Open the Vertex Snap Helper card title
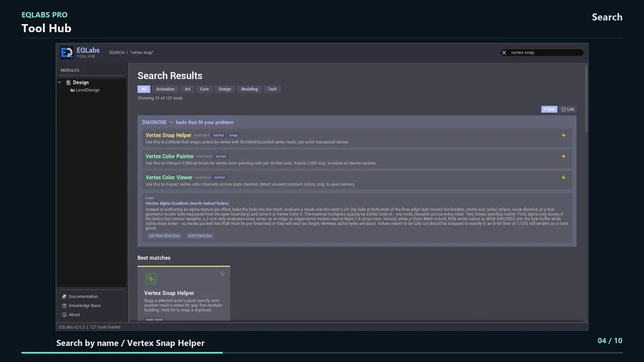The height and width of the screenshot is (362, 644). [169, 293]
